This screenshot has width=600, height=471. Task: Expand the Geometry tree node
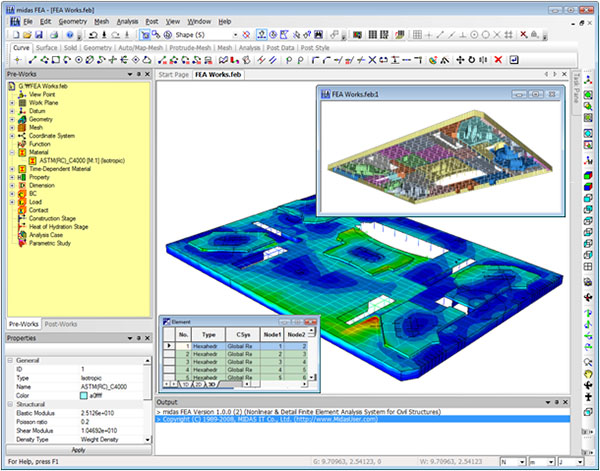point(12,119)
